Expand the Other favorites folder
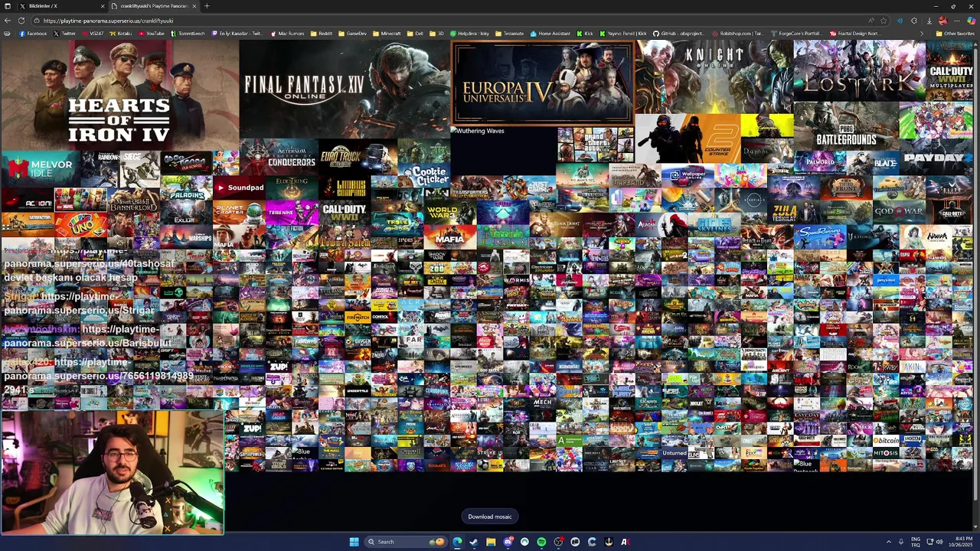The image size is (980, 551). coord(955,34)
